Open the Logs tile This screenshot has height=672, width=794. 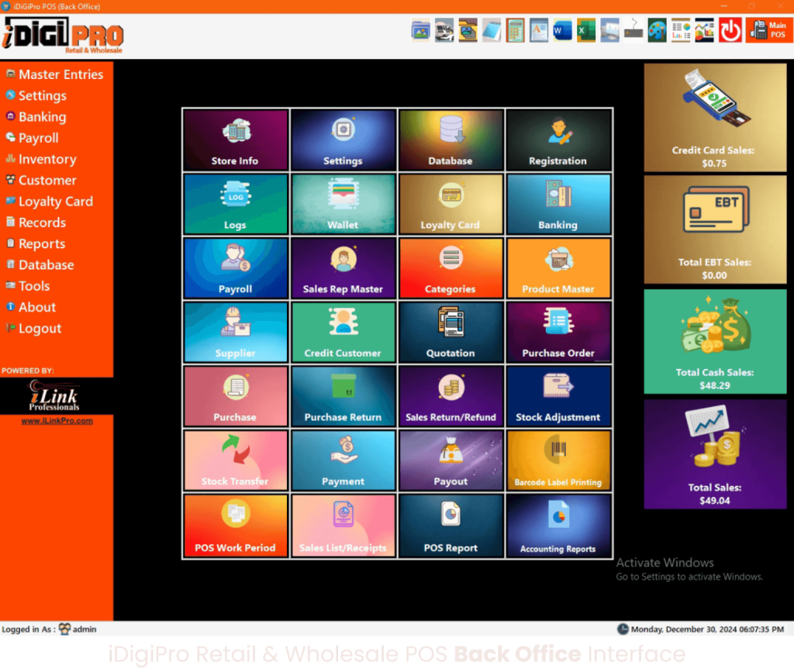click(236, 204)
